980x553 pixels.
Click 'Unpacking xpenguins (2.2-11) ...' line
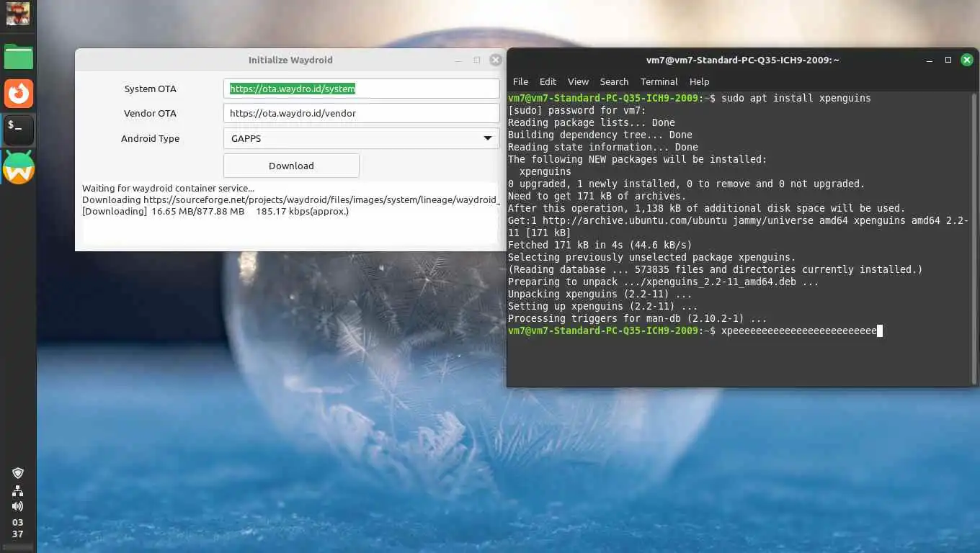click(600, 294)
